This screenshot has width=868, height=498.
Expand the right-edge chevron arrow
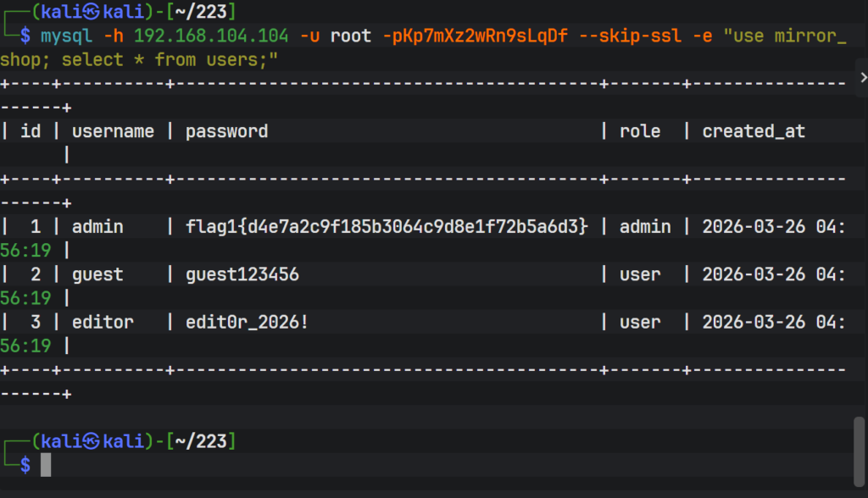coord(863,77)
